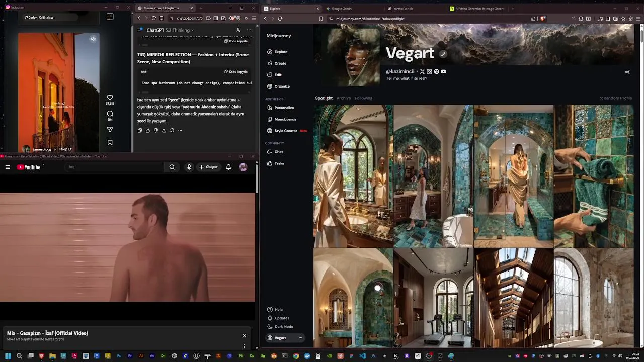The width and height of the screenshot is (644, 362).
Task: Toggle Dark Mode in Midjourney sidebar
Action: tap(280, 327)
